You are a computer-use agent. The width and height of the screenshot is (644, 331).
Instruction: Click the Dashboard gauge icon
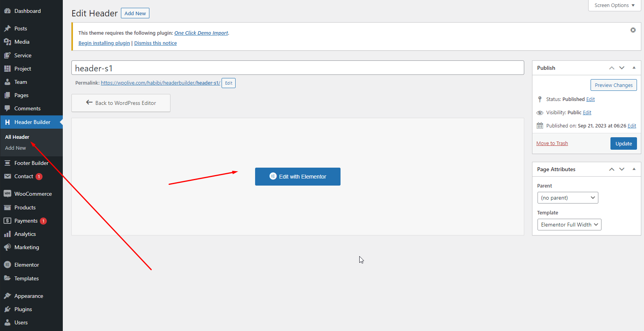click(7, 11)
